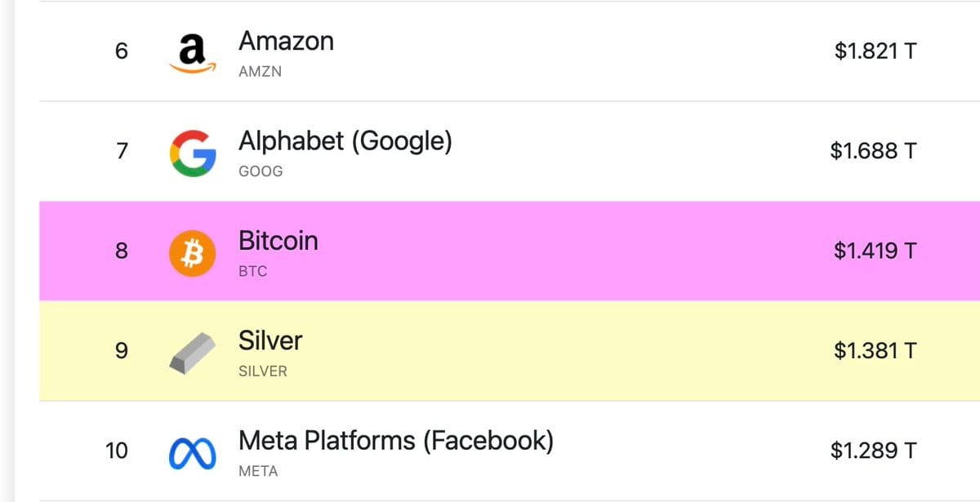Select the $1.381 T Silver market cap
This screenshot has width=980, height=502.
pos(875,351)
